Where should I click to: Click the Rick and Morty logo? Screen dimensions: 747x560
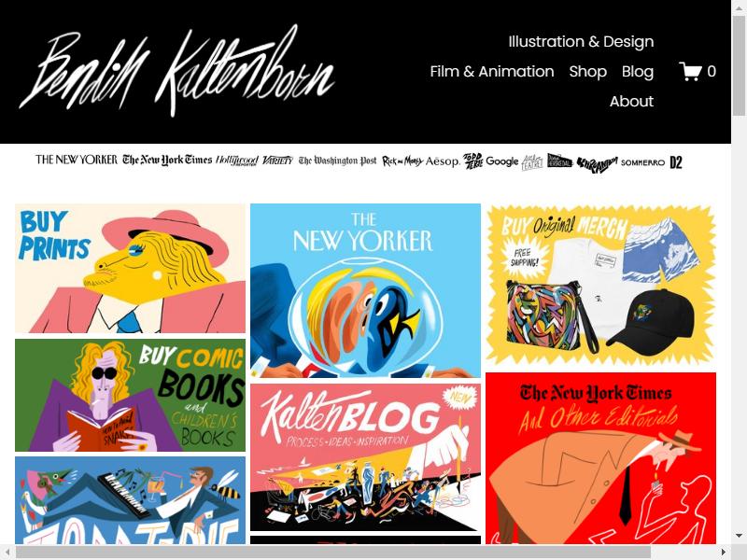(x=402, y=161)
